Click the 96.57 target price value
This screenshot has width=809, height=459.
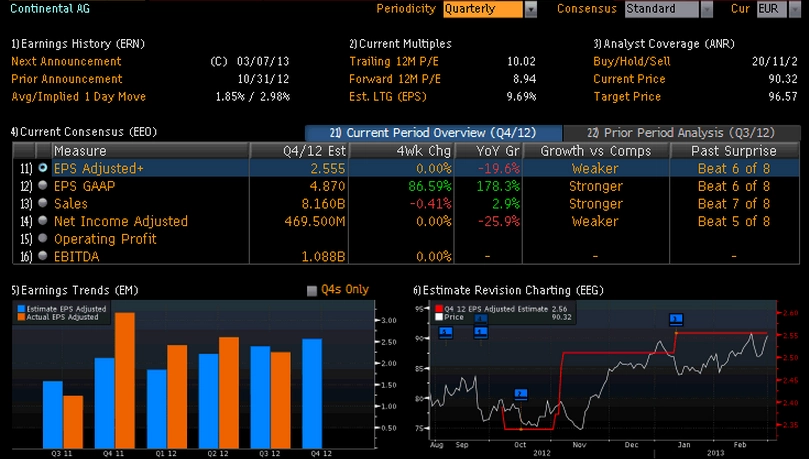pyautogui.click(x=783, y=96)
